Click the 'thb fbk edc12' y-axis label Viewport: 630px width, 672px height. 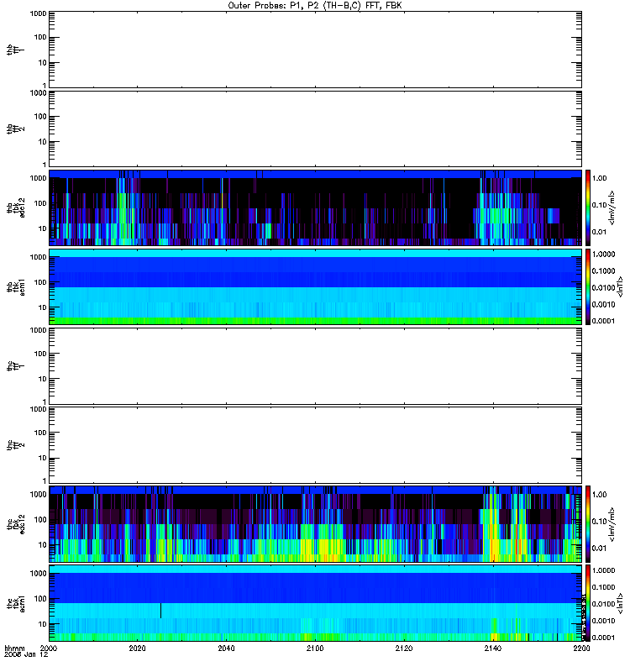(x=16, y=207)
